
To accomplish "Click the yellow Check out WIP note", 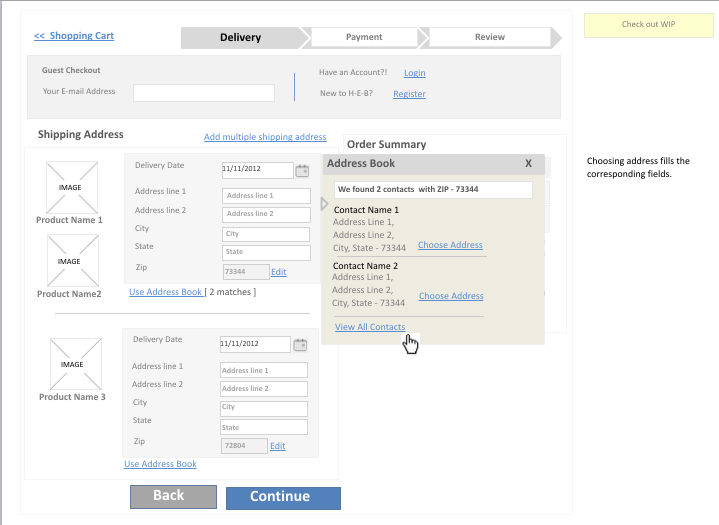I will point(648,25).
